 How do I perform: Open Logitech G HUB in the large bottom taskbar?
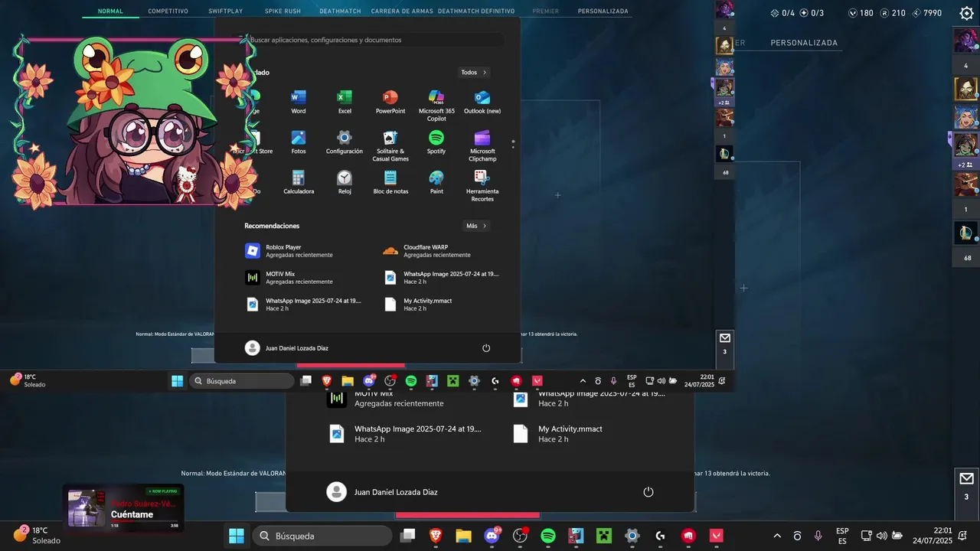point(660,536)
